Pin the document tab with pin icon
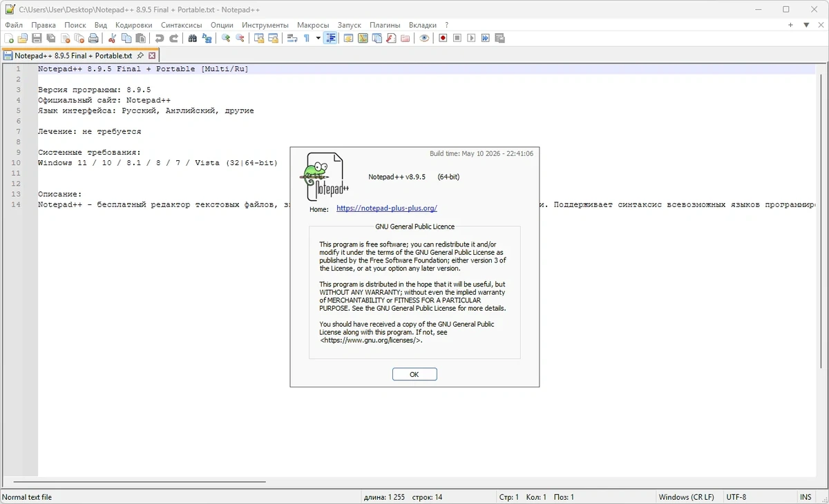Screen dimensions: 829x504 140,55
